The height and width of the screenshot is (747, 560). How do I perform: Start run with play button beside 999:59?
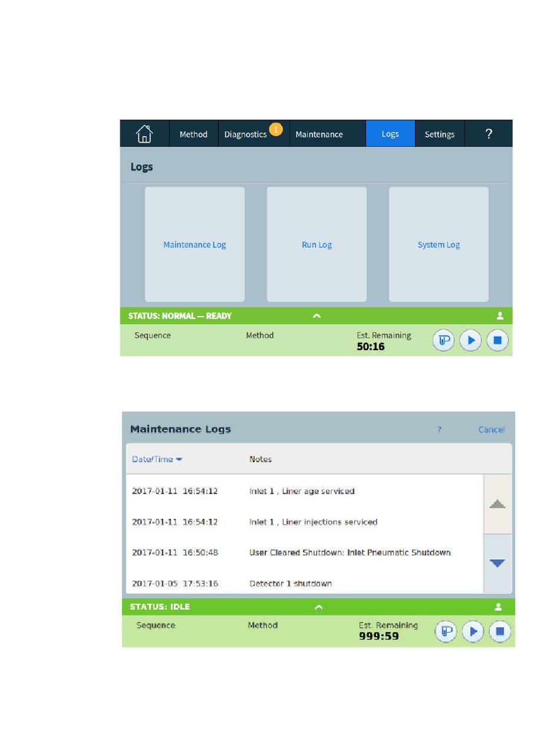(473, 631)
